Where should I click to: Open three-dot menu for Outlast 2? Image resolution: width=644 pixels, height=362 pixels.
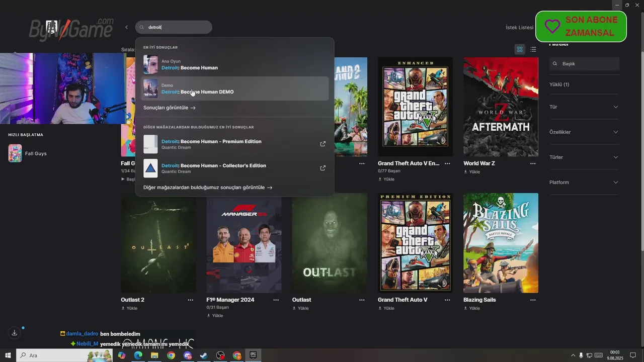tap(190, 300)
